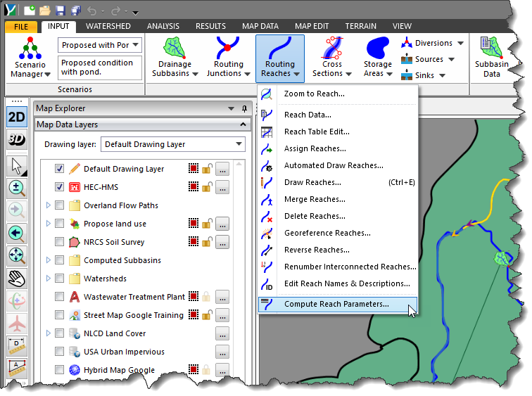Open the scenario selection dropdown
532x396 pixels.
pyautogui.click(x=135, y=45)
